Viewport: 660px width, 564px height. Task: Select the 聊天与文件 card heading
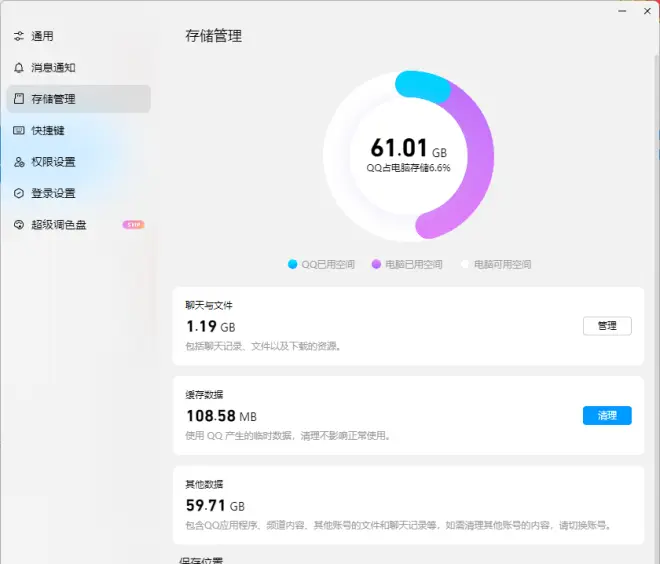[209, 305]
